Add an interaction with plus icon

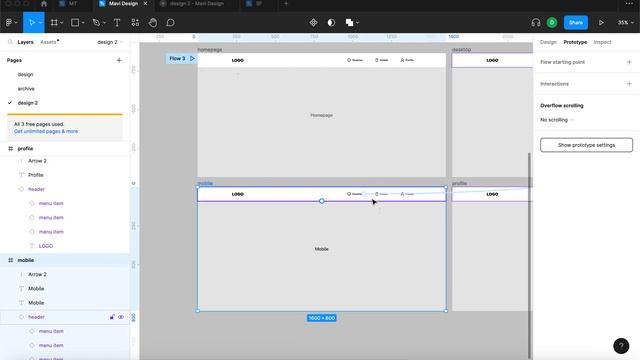click(629, 84)
